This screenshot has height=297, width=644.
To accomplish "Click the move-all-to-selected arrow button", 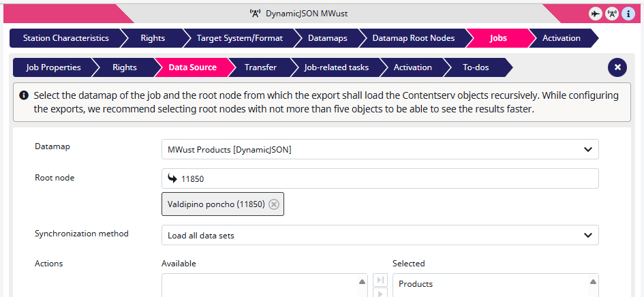I will [380, 280].
